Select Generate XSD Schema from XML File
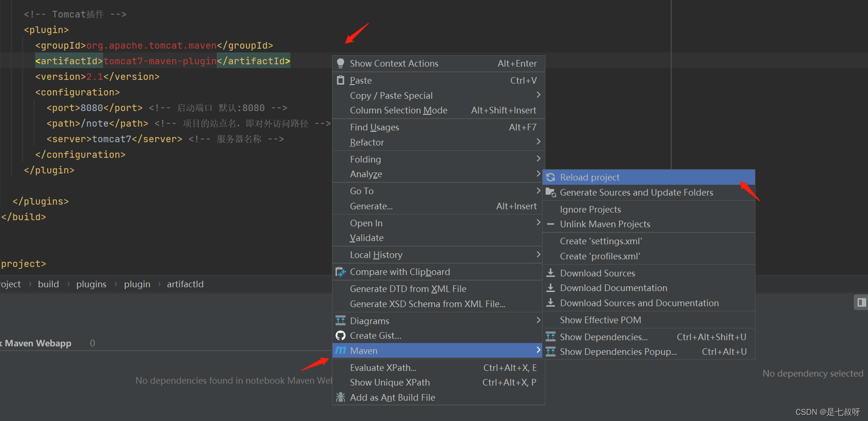Screen dimensions: 868x421 tap(438, 304)
